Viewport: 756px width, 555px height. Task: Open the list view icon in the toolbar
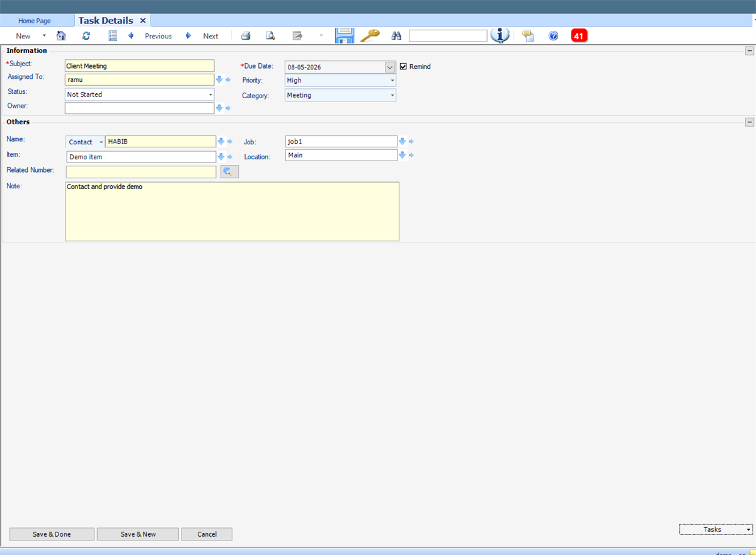pos(113,36)
